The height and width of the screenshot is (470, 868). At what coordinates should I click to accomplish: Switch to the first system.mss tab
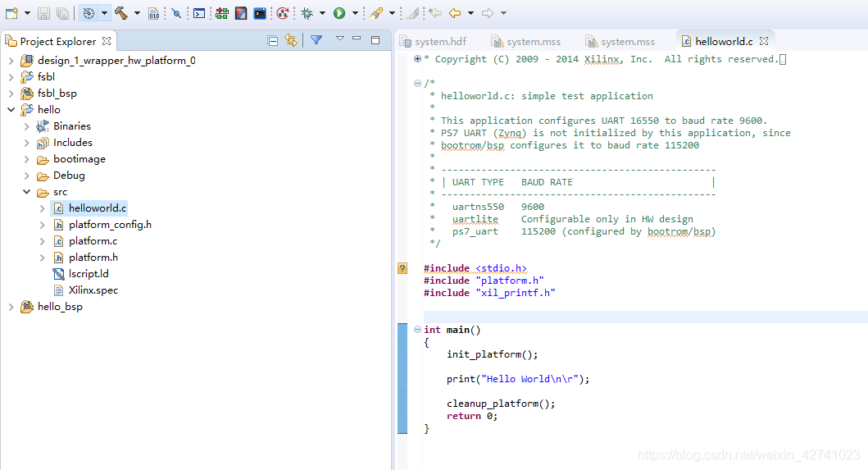[526, 42]
